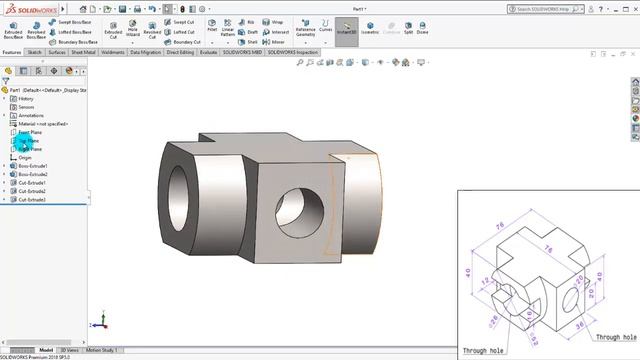
Task: Toggle the Select cursor tool in title toolbar
Action: [167, 9]
